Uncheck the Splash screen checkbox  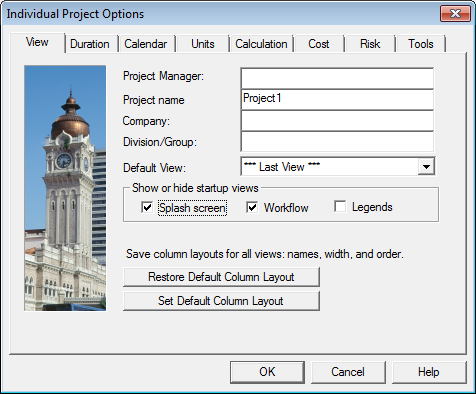[x=147, y=207]
